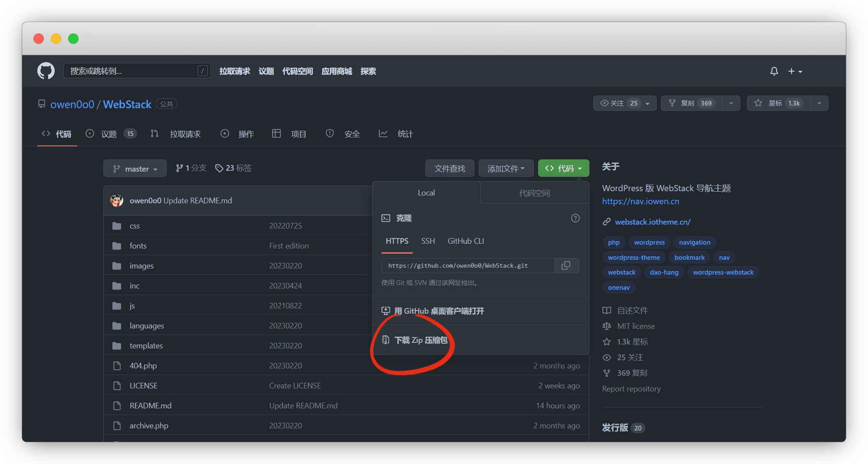Click the wordpress-theme topic tag

[x=634, y=258]
